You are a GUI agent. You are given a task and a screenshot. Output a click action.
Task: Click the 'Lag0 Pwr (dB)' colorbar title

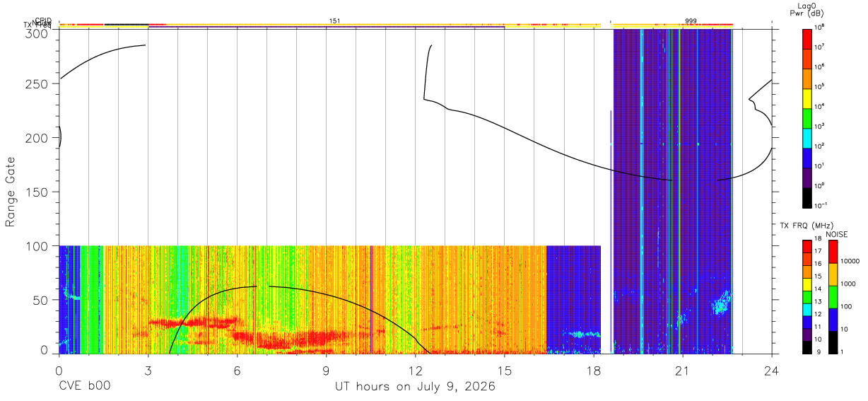[x=807, y=10]
